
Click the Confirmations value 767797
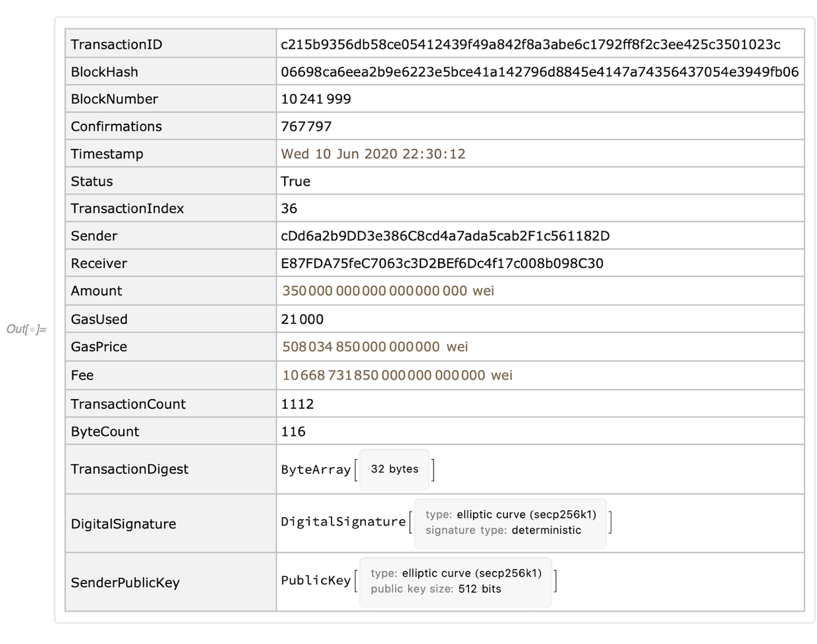306,127
